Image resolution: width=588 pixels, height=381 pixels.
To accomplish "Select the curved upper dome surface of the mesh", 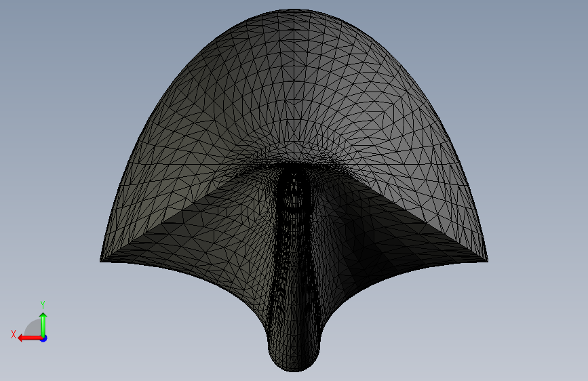I will (x=294, y=86).
